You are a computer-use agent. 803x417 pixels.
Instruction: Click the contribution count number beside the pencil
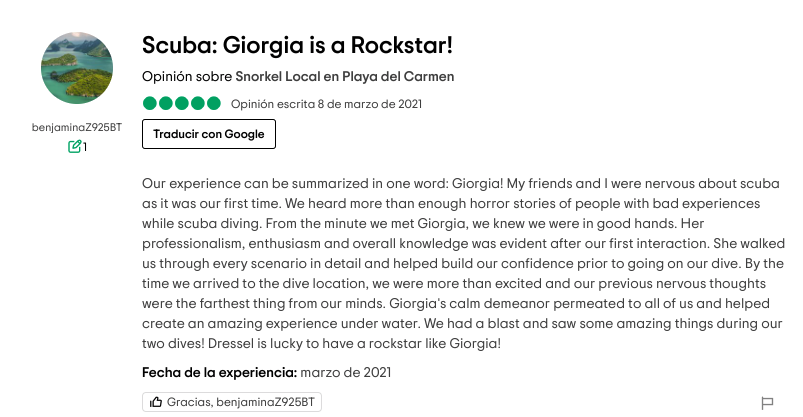coord(85,147)
